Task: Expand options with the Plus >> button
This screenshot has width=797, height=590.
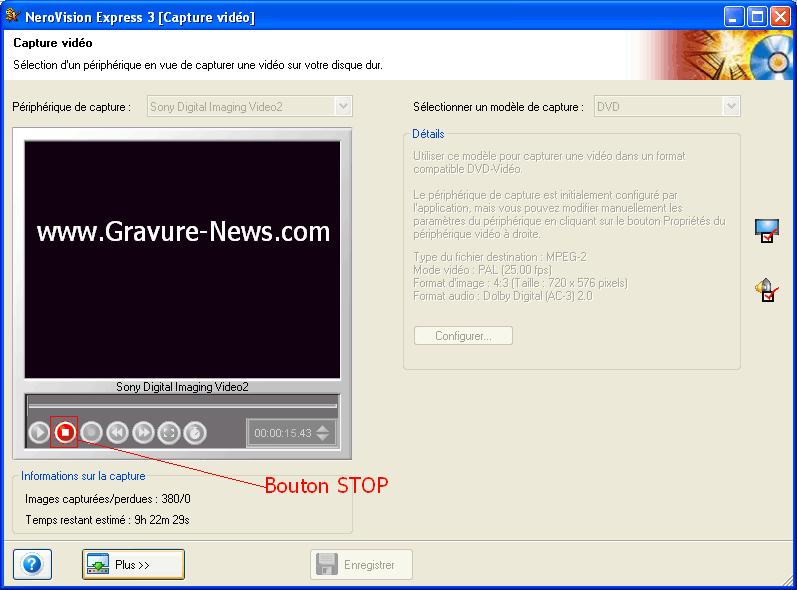Action: [x=133, y=564]
